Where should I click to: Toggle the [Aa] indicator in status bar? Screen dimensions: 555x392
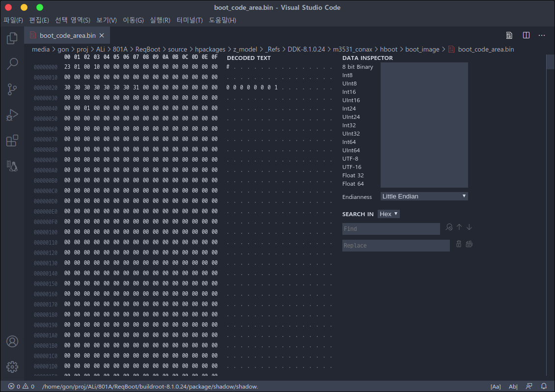(x=495, y=386)
